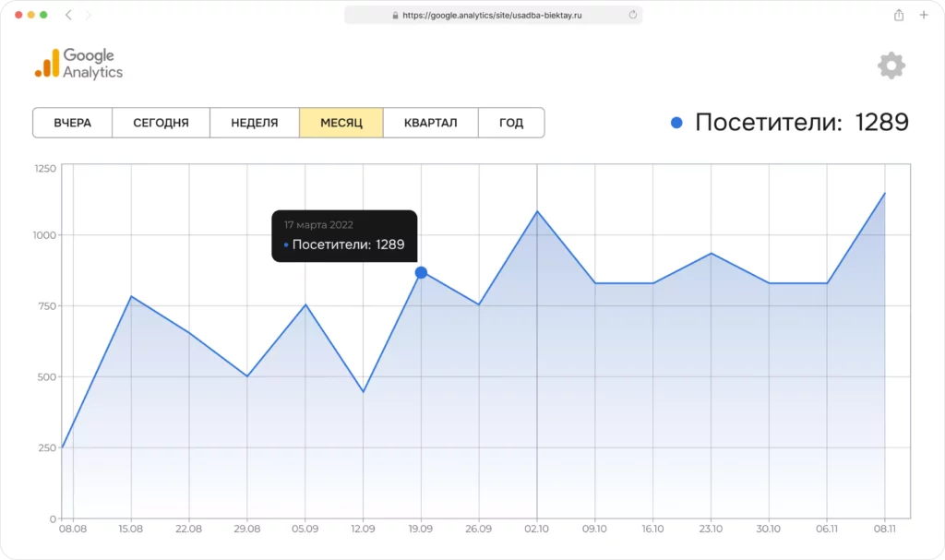Go back with the browser back arrow

pos(68,15)
